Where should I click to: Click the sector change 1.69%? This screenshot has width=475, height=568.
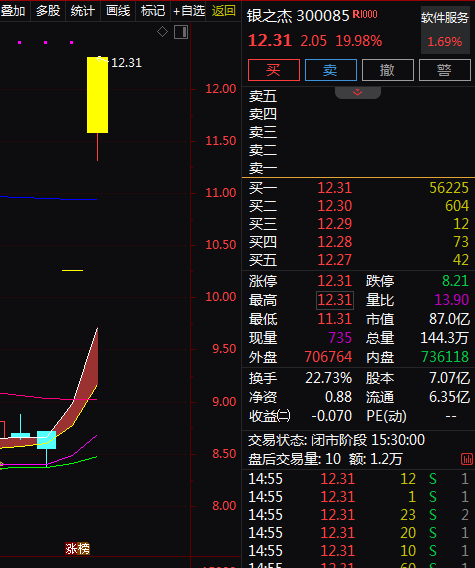tap(445, 42)
